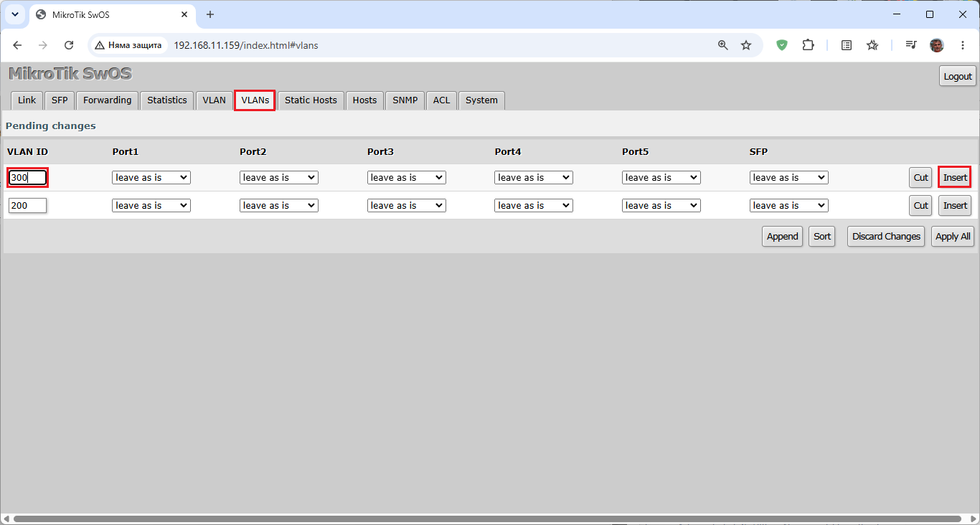Cut the VLAN 200 row
Viewport: 980px width, 525px height.
click(x=920, y=206)
